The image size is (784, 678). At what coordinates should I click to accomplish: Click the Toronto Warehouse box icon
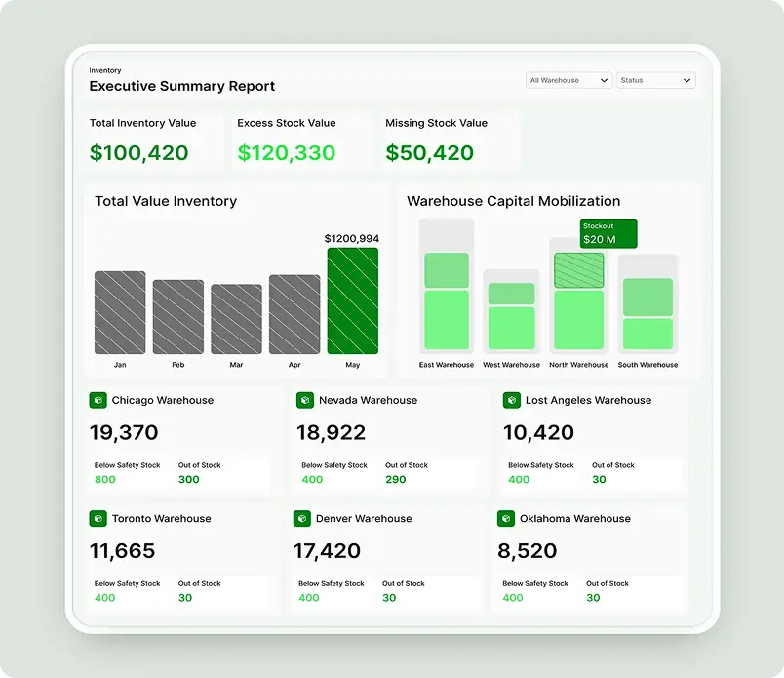98,519
